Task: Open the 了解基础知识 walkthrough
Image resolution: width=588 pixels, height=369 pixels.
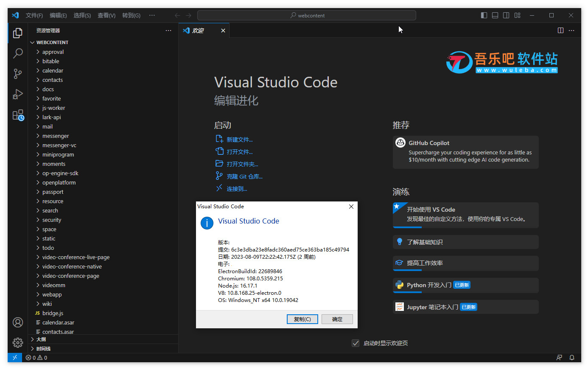Action: [x=466, y=242]
